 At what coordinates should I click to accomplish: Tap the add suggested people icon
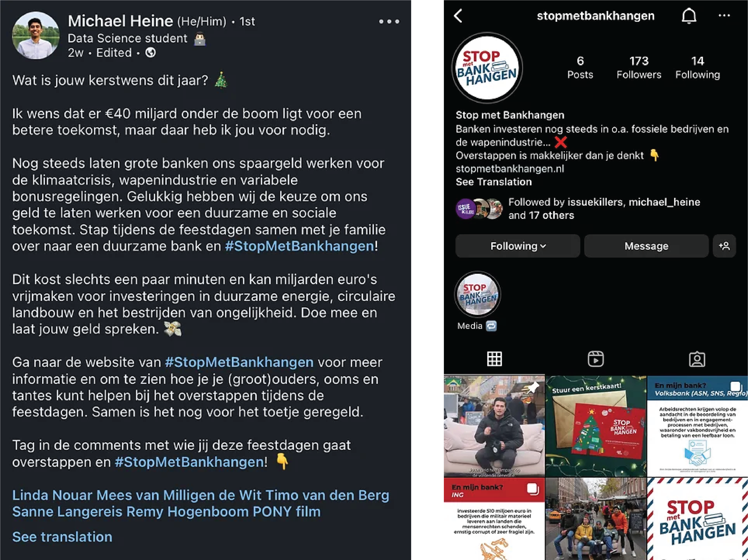coord(724,246)
